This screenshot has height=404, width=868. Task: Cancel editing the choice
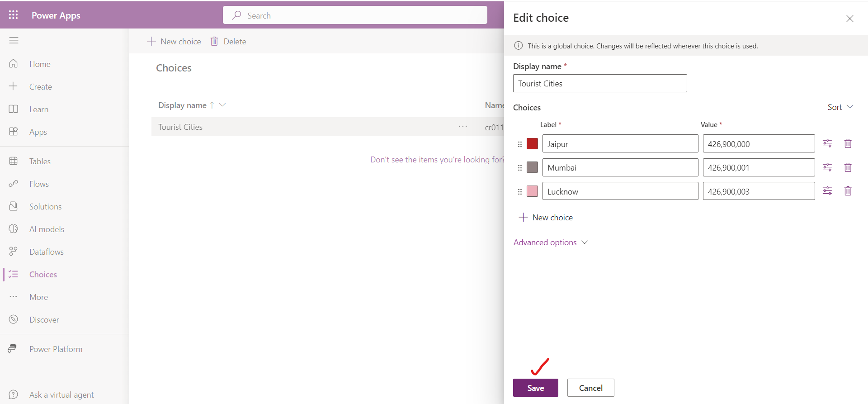pos(591,388)
